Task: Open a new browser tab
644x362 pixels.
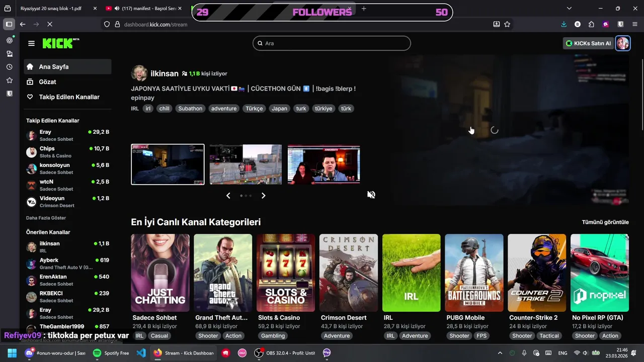Action: click(364, 9)
